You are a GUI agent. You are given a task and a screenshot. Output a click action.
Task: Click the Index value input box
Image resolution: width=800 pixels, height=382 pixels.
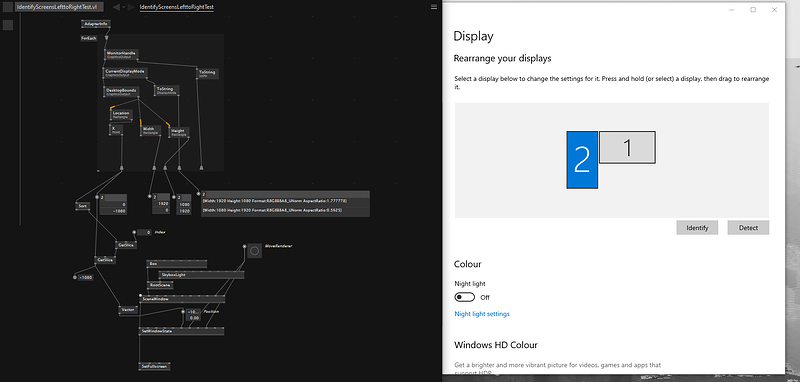[x=144, y=232]
